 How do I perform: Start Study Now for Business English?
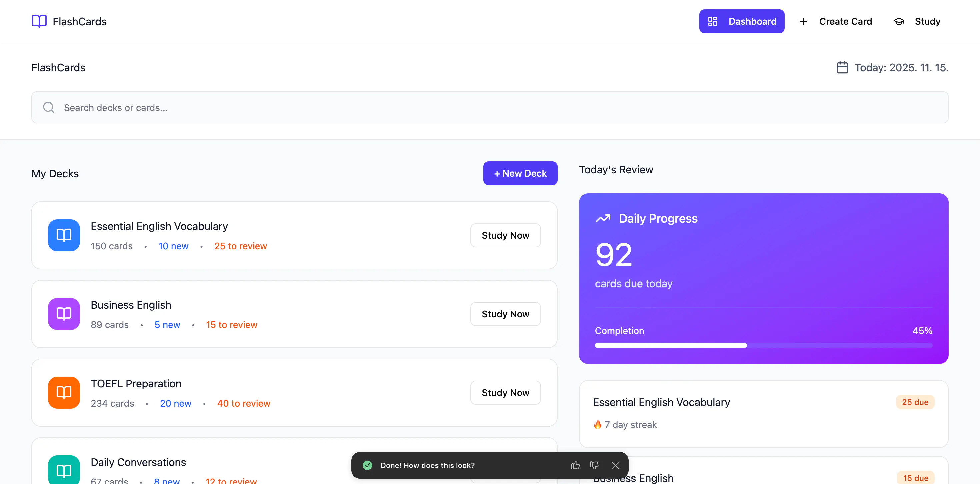(505, 314)
